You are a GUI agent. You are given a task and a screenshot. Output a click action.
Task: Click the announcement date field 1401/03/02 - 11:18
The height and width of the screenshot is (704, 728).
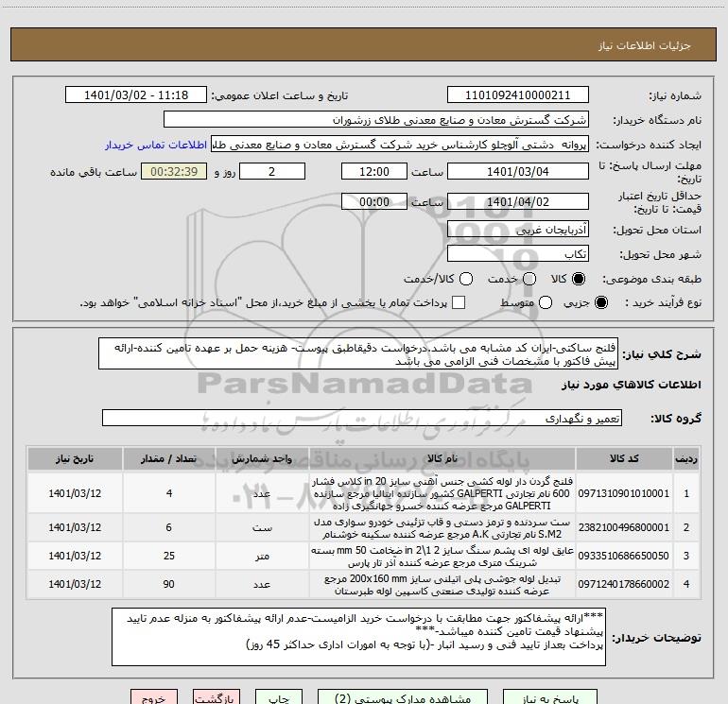click(136, 95)
